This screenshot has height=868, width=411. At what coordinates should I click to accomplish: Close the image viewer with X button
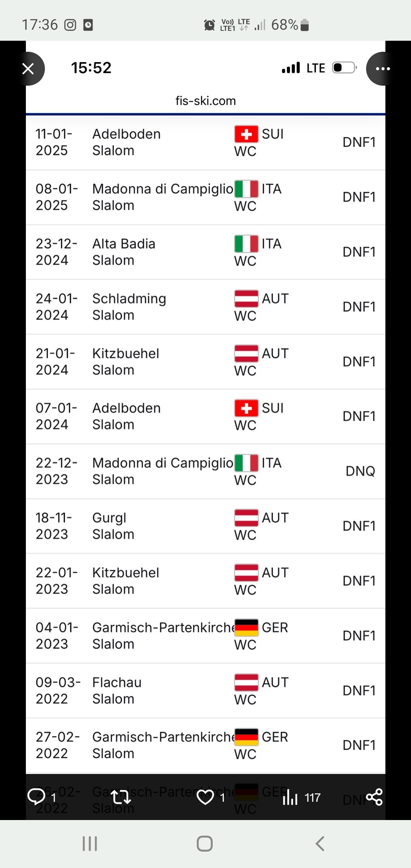click(x=28, y=69)
